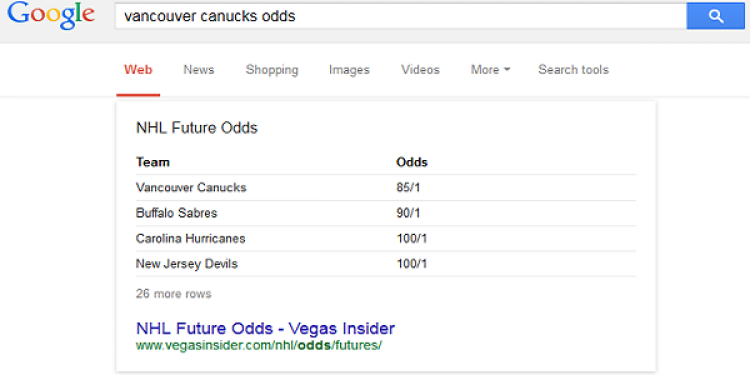This screenshot has height=375, width=750.
Task: Open 'NHL Future Odds - Vegas Insider' result
Action: point(265,329)
